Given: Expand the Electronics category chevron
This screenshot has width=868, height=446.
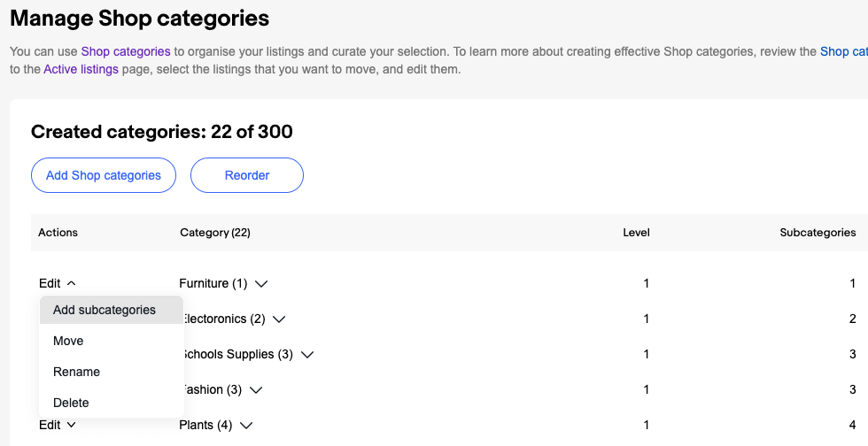Looking at the screenshot, I should (279, 319).
